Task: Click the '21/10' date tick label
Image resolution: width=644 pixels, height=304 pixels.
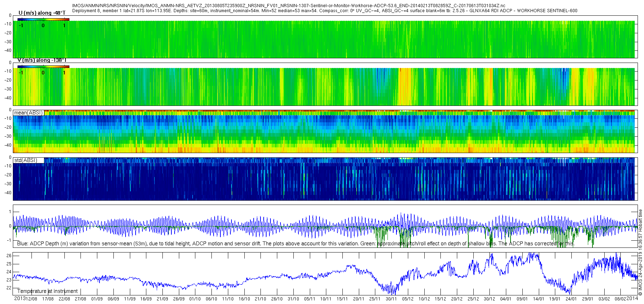Action: click(260, 299)
